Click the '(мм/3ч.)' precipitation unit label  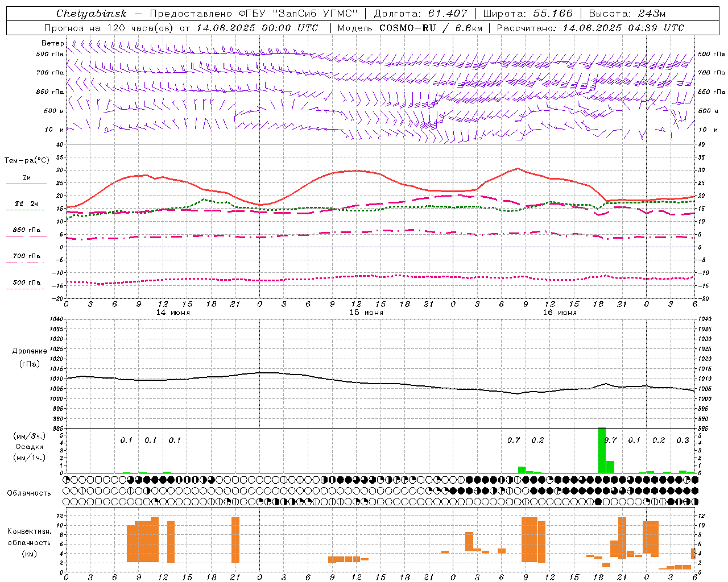(x=29, y=436)
